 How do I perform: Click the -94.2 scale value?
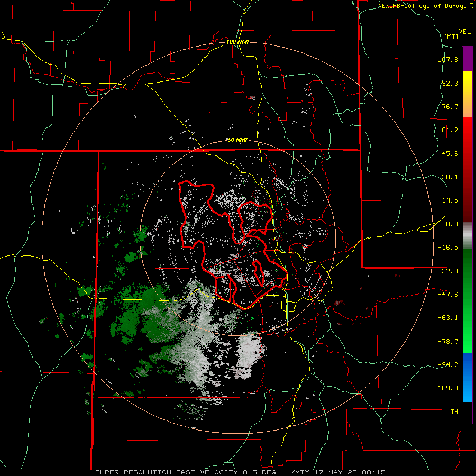click(448, 364)
